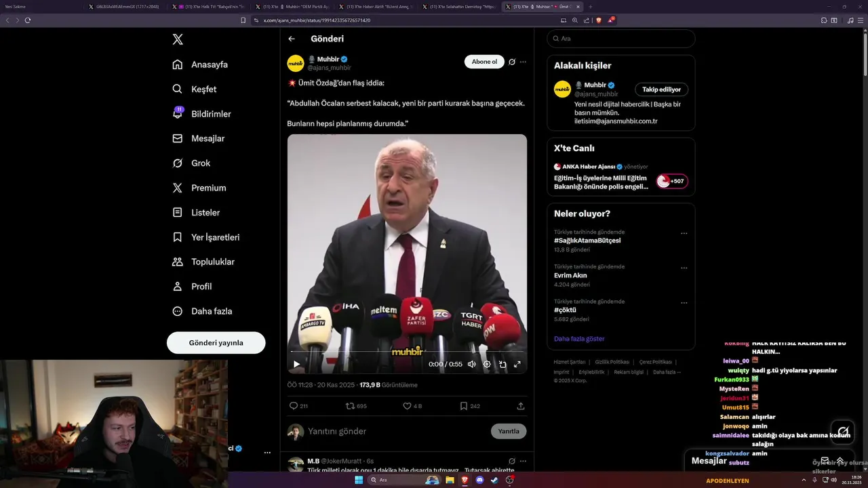Toggle picture-in-picture for the video

click(502, 364)
